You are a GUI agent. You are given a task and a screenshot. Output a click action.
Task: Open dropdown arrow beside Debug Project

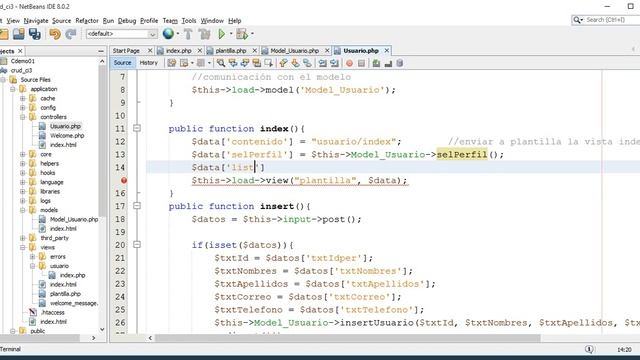pos(252,34)
